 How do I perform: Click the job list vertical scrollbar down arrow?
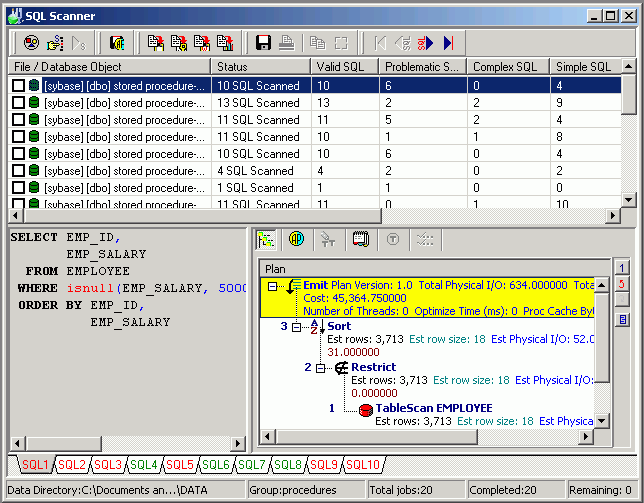(x=628, y=200)
